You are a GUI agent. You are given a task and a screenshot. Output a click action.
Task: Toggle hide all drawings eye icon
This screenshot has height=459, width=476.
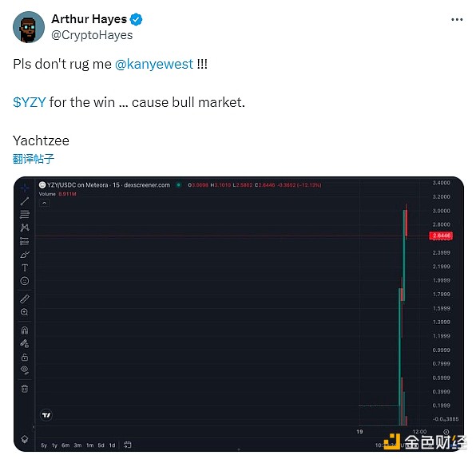coord(25,370)
